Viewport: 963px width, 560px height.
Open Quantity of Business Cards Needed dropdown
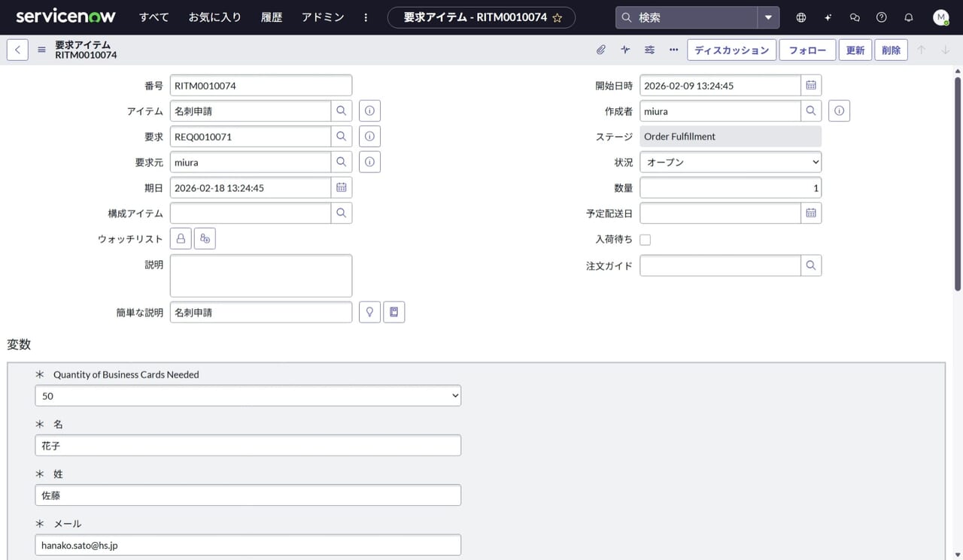click(248, 396)
